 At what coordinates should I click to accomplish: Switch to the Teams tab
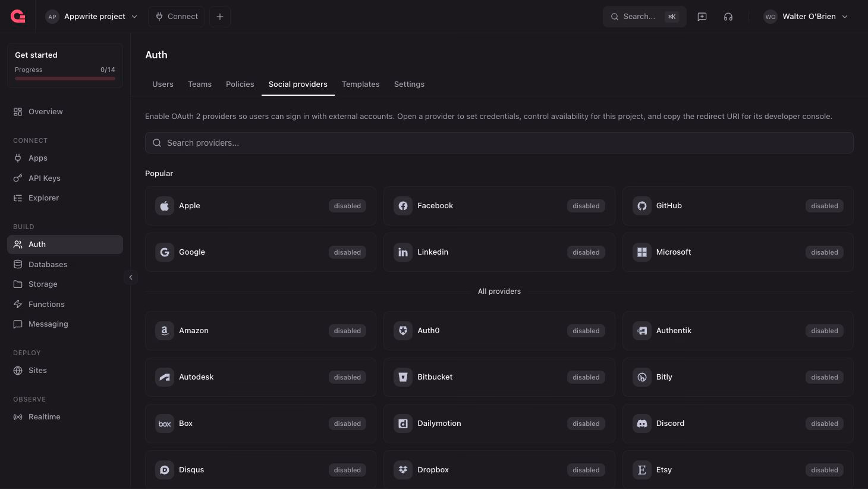[200, 84]
